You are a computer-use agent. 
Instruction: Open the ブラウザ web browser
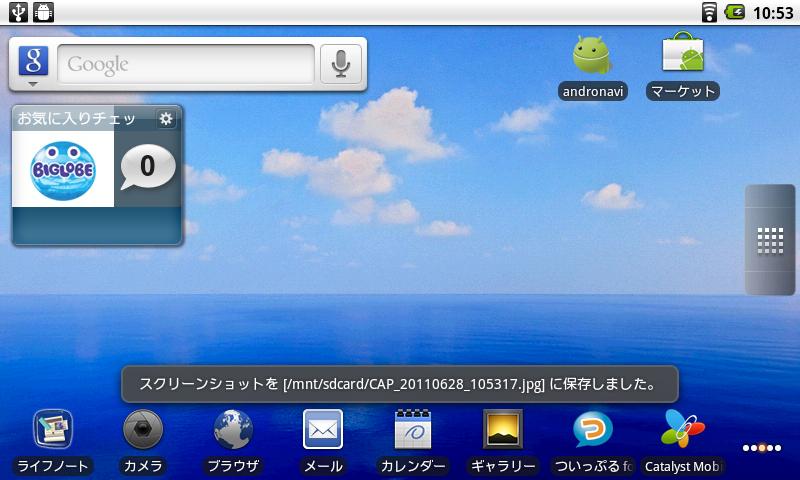pyautogui.click(x=233, y=442)
